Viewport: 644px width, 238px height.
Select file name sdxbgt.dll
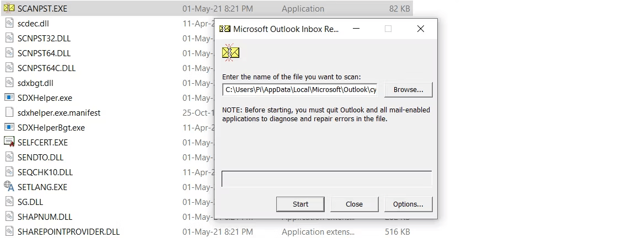point(35,83)
